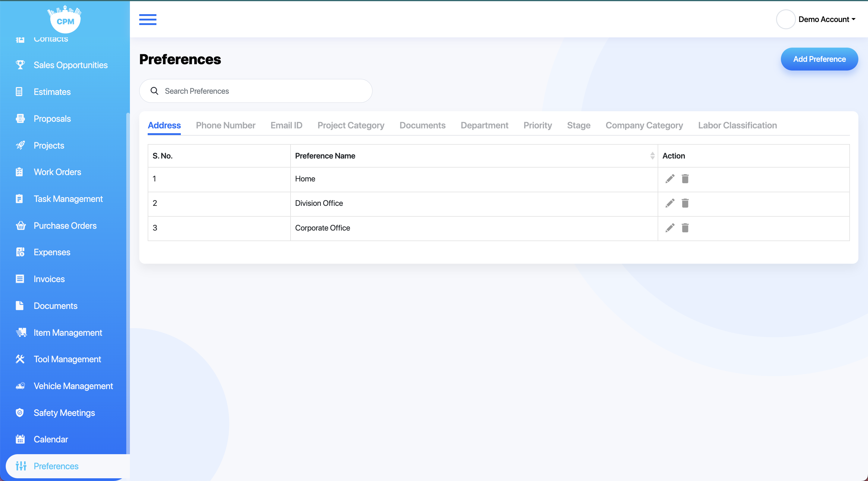
Task: Open the Labor Classification tab
Action: (x=737, y=125)
